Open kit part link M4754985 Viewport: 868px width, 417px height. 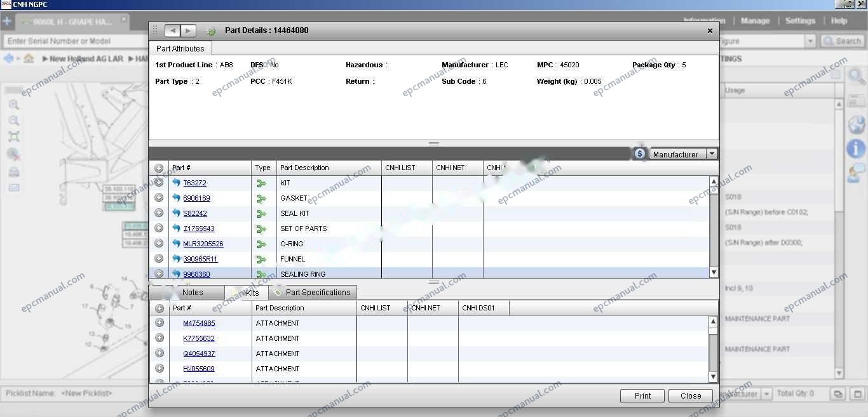pos(199,323)
